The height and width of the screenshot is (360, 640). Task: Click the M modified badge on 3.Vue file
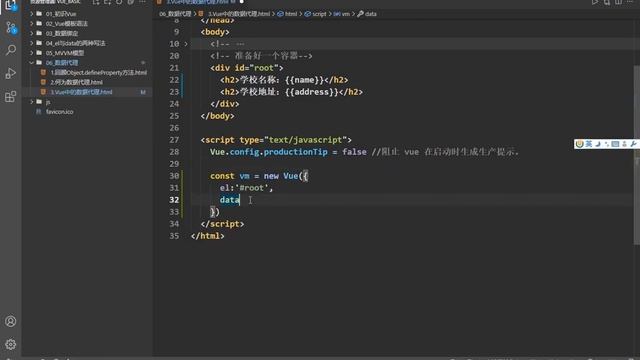[x=143, y=92]
